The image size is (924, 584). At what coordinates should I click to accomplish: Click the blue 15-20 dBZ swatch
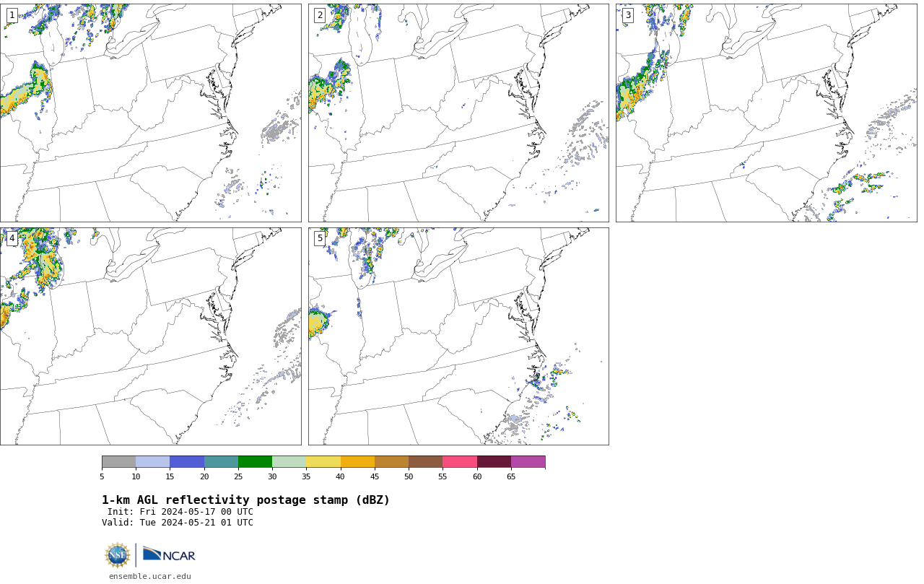tap(187, 462)
